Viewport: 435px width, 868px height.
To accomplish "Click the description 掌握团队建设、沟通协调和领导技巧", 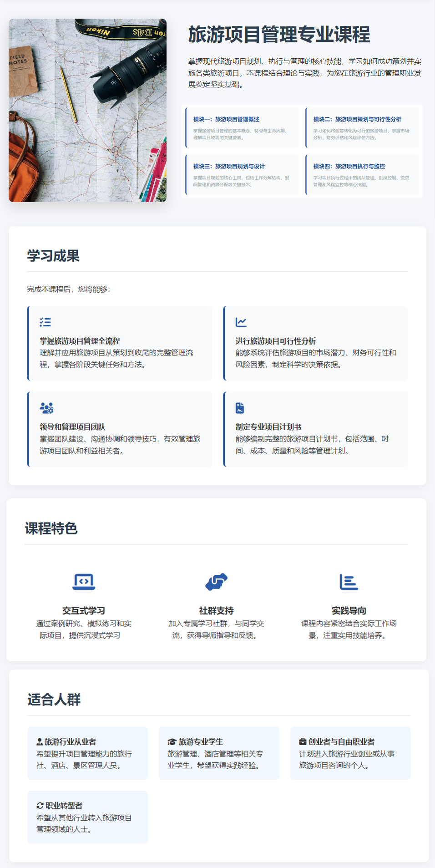I will point(120,445).
